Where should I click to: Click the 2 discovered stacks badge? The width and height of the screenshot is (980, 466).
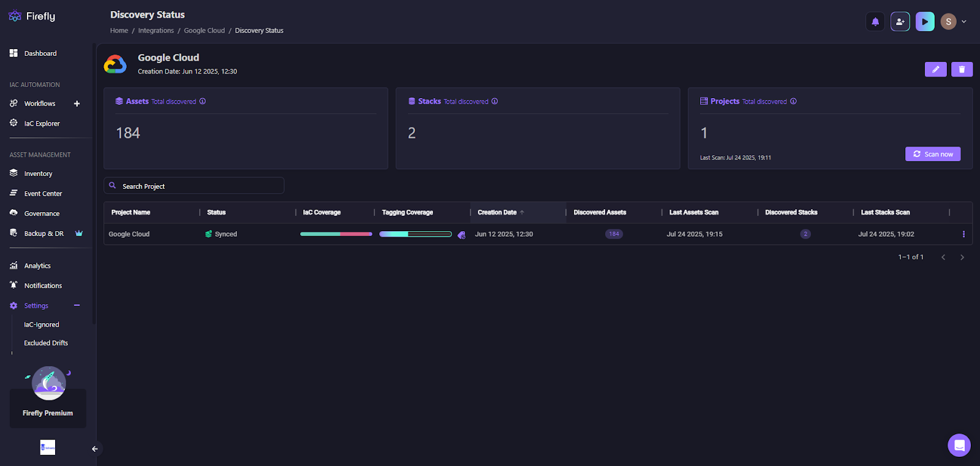point(805,234)
